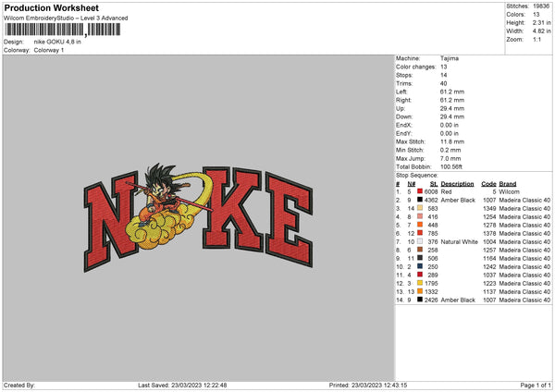Click the crimson swatch with 289 stitches
Image resolution: width=555 pixels, height=392 pixels.
420,275
